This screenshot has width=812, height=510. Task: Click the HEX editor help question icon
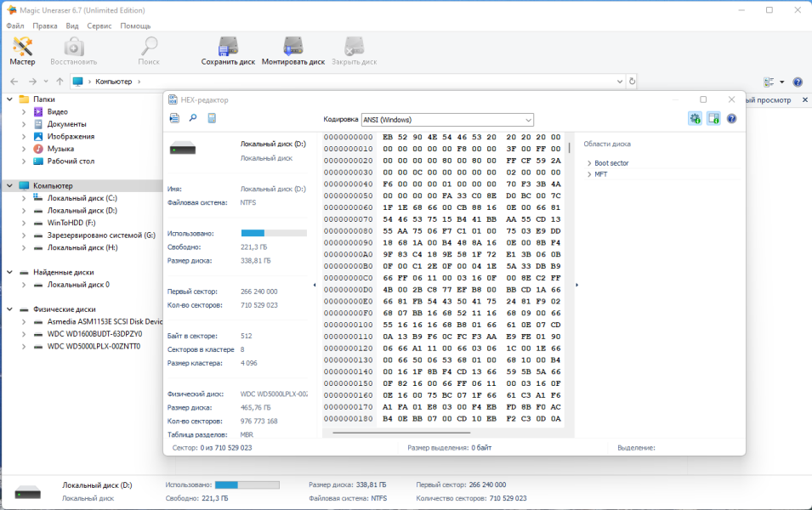tap(731, 118)
